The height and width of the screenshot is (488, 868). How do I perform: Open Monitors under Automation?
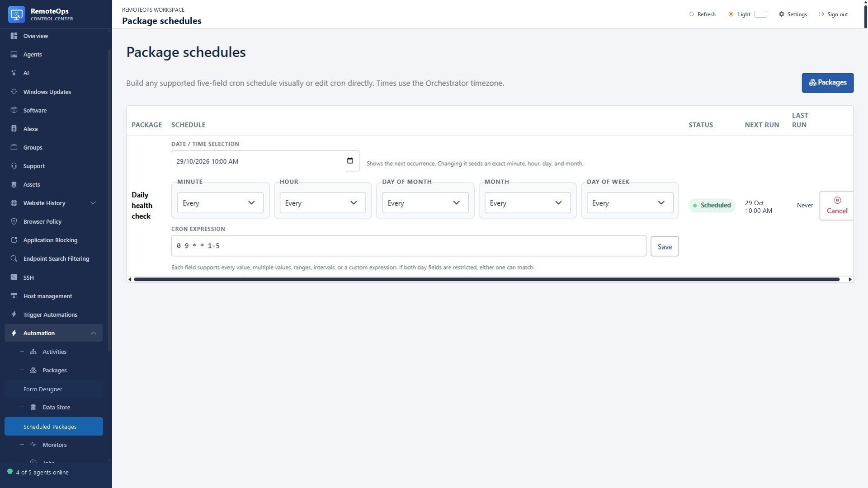pos(54,445)
